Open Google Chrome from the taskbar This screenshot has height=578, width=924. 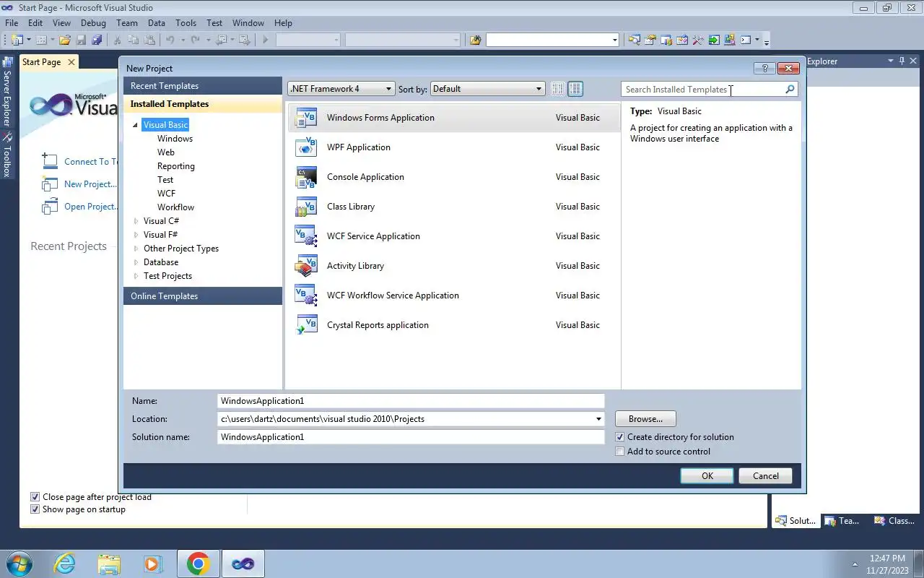[199, 564]
